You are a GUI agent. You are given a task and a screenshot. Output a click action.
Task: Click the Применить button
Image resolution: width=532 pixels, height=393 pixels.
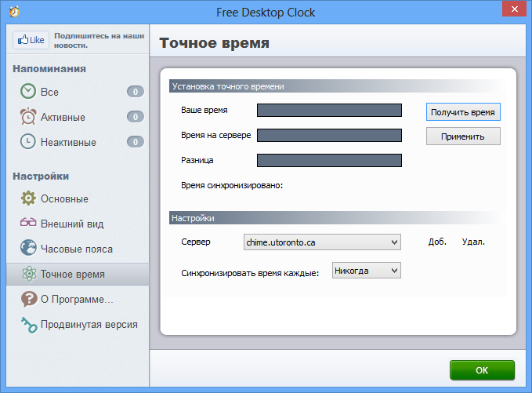[463, 136]
